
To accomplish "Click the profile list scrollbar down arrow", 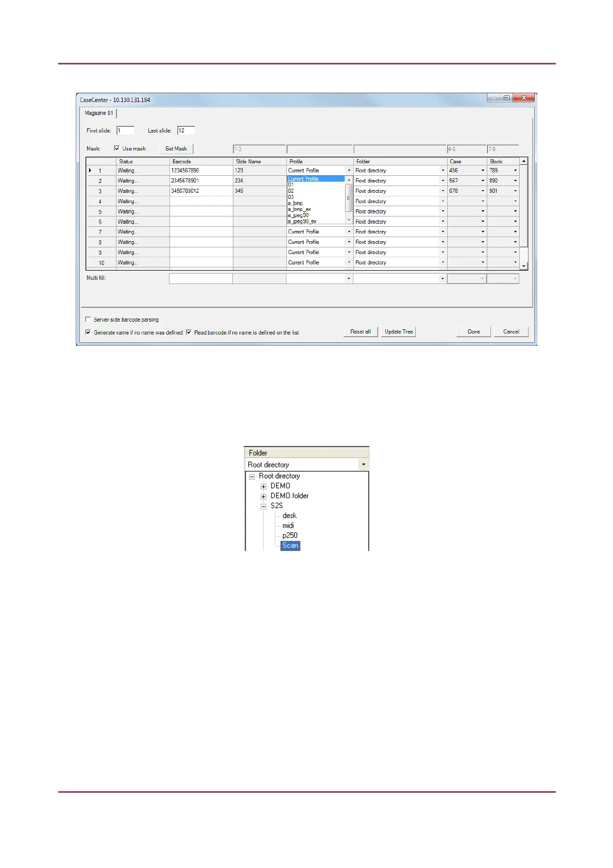I will (349, 220).
